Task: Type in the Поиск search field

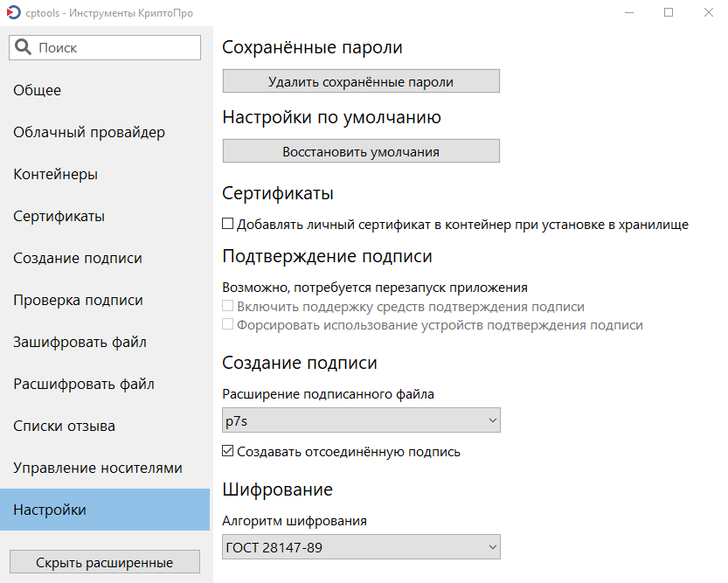Action: click(114, 48)
